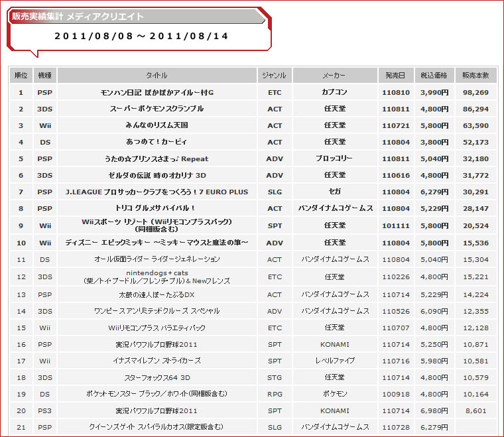
Task: Click KONAMI in rank 16 row
Action: tap(335, 344)
